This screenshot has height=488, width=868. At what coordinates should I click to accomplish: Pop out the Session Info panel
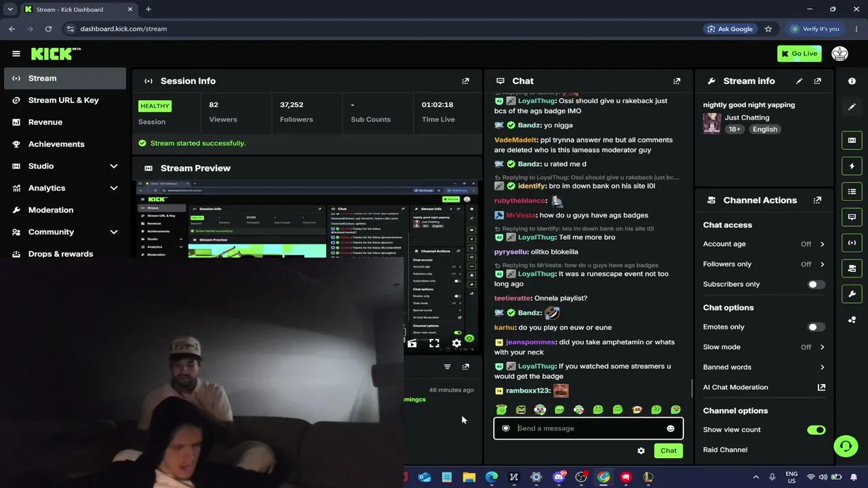[465, 81]
